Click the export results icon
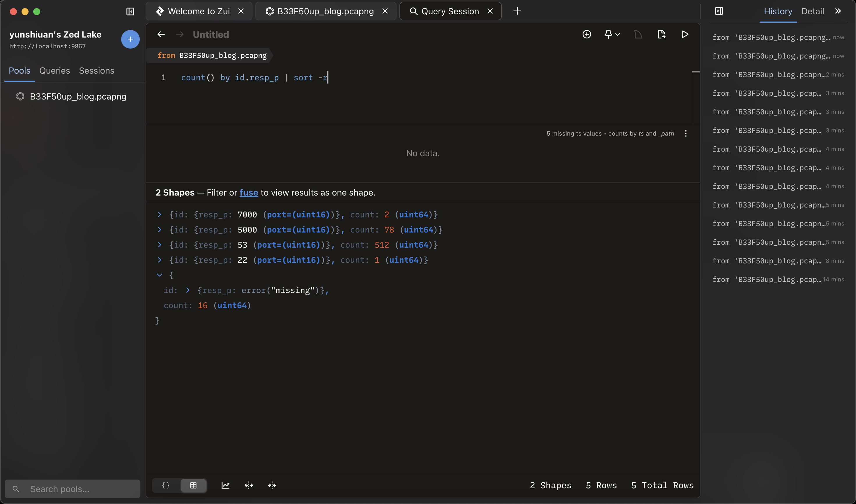Viewport: 856px width, 504px height. [661, 34]
